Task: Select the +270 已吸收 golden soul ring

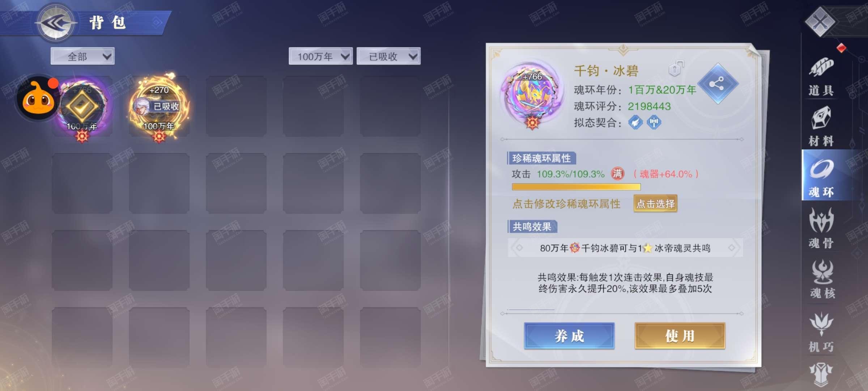Action: (x=159, y=107)
